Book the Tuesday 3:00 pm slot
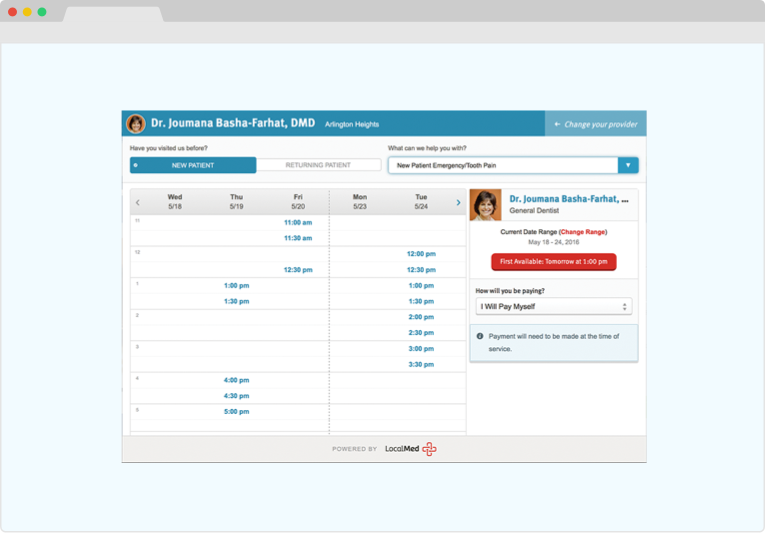Image resolution: width=765 pixels, height=533 pixels. [x=421, y=348]
